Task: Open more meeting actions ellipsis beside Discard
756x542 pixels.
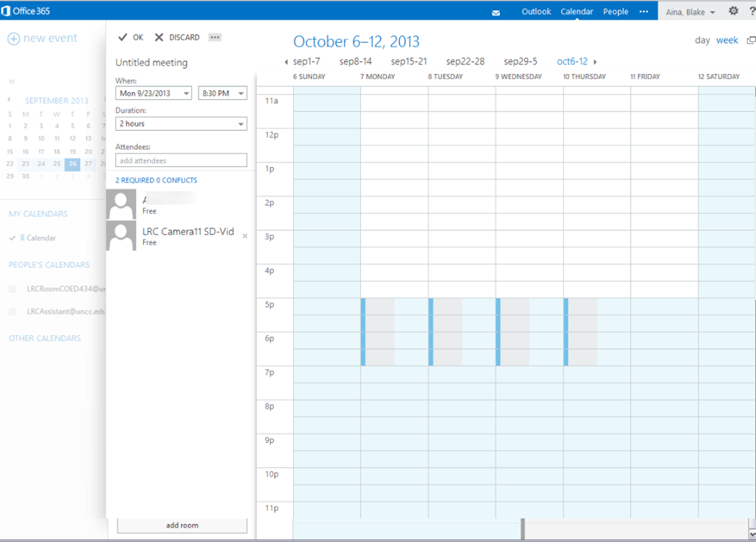Action: tap(215, 38)
